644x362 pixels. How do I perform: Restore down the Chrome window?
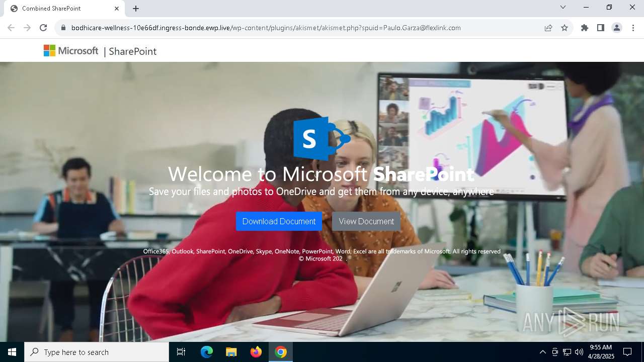[x=609, y=7]
